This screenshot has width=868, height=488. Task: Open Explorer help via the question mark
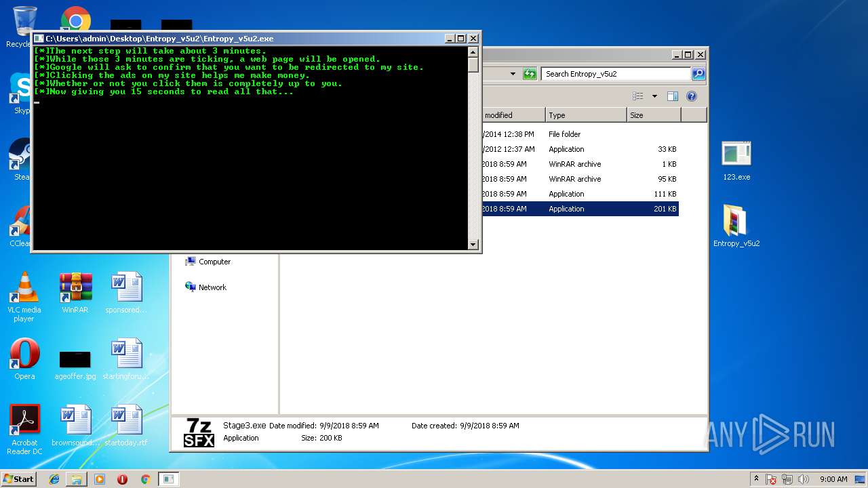[692, 96]
